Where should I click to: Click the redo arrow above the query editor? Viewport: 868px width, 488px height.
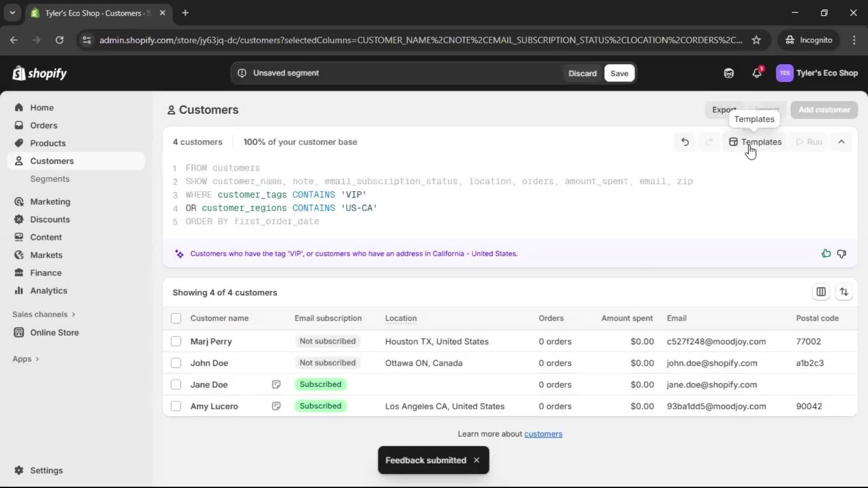click(x=709, y=141)
